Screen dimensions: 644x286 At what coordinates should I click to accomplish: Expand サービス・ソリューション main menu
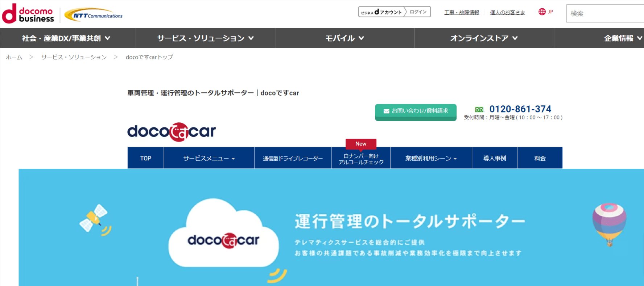[x=206, y=38]
